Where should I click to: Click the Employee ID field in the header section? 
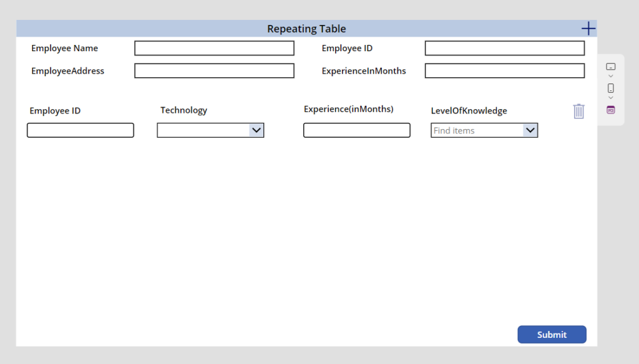(x=504, y=48)
